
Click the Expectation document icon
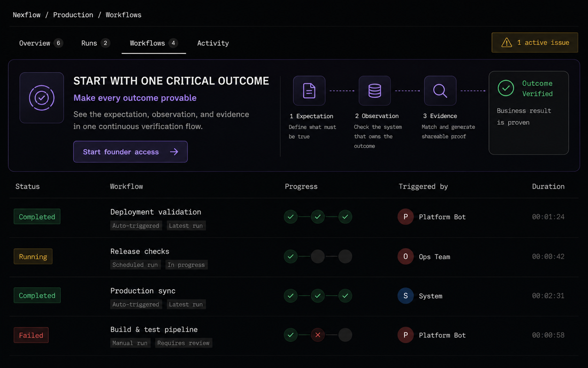click(x=309, y=91)
